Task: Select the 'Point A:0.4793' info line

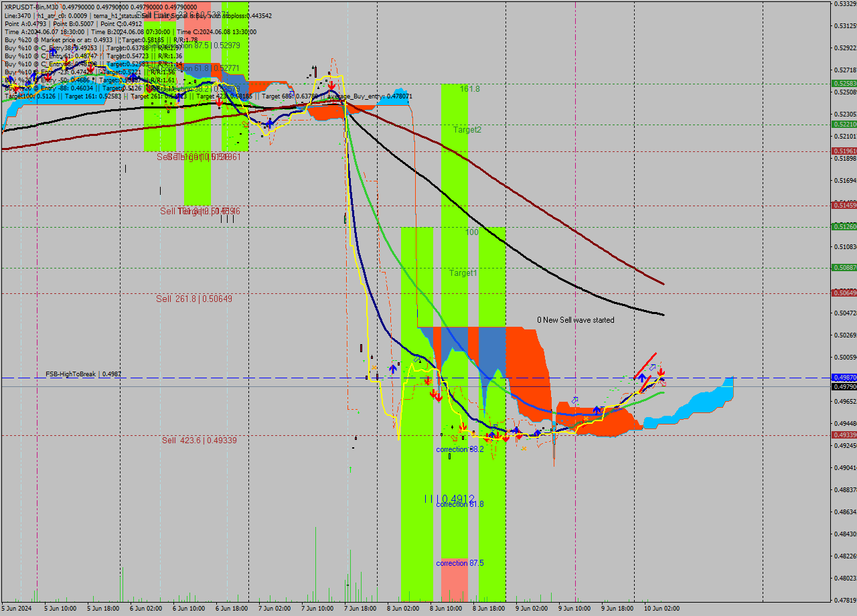Action: coord(73,23)
